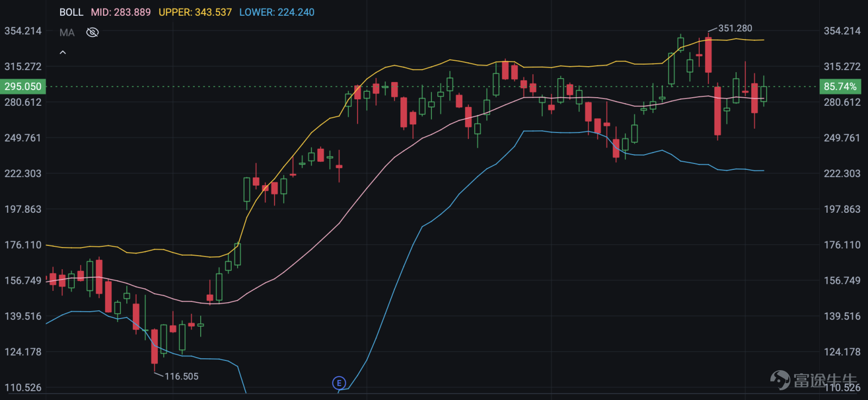This screenshot has width=868, height=400.
Task: Click the green 85.74% percentage tag
Action: pyautogui.click(x=840, y=86)
